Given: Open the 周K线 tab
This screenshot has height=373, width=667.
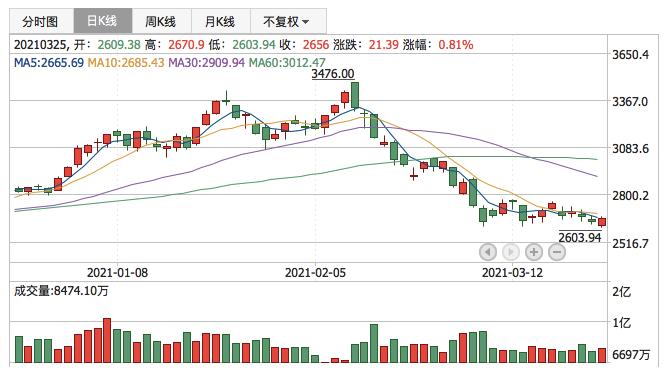Looking at the screenshot, I should [162, 21].
